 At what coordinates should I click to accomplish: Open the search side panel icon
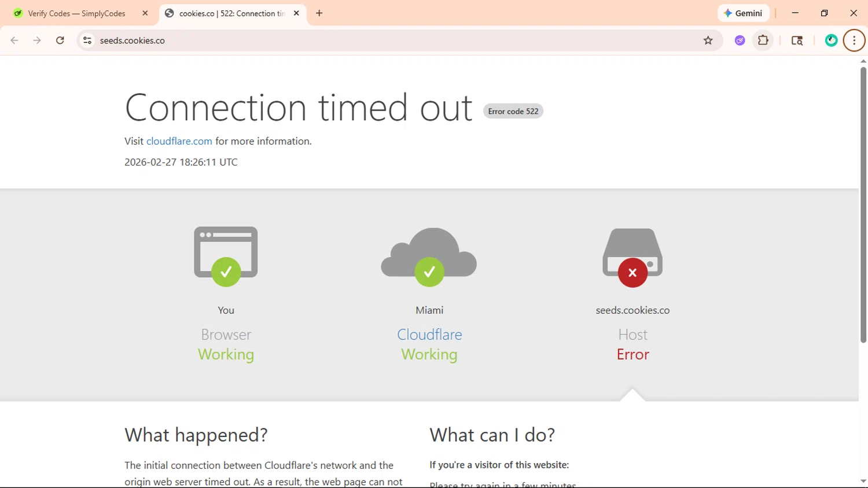click(797, 41)
